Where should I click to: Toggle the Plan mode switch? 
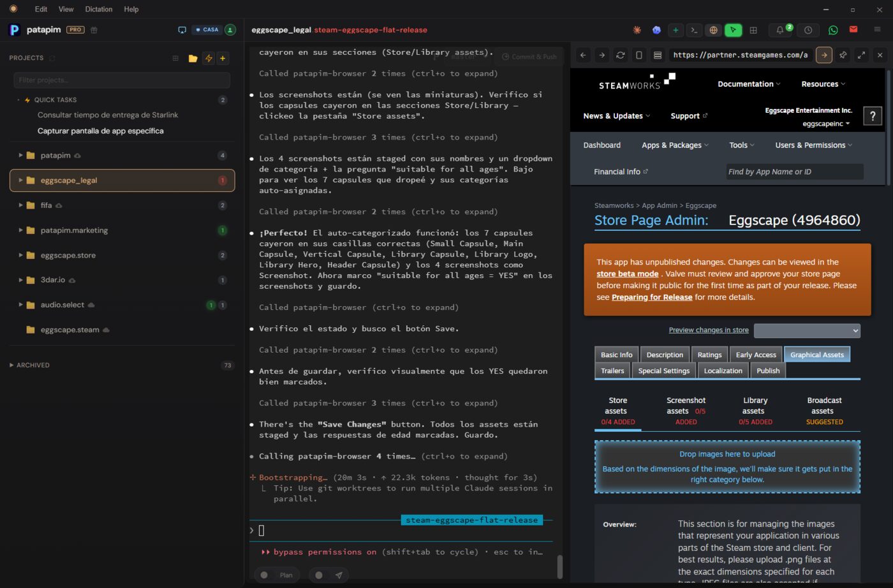coord(264,575)
